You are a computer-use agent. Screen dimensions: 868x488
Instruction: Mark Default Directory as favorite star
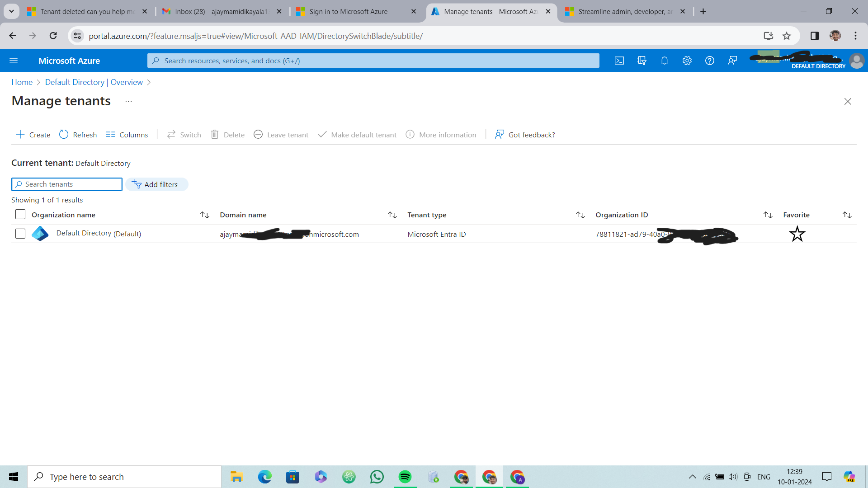pyautogui.click(x=797, y=234)
